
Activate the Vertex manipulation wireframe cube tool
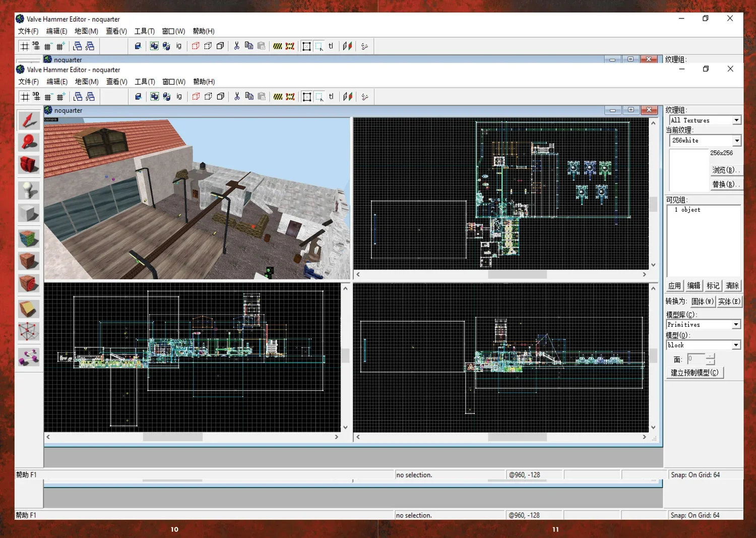(x=29, y=332)
